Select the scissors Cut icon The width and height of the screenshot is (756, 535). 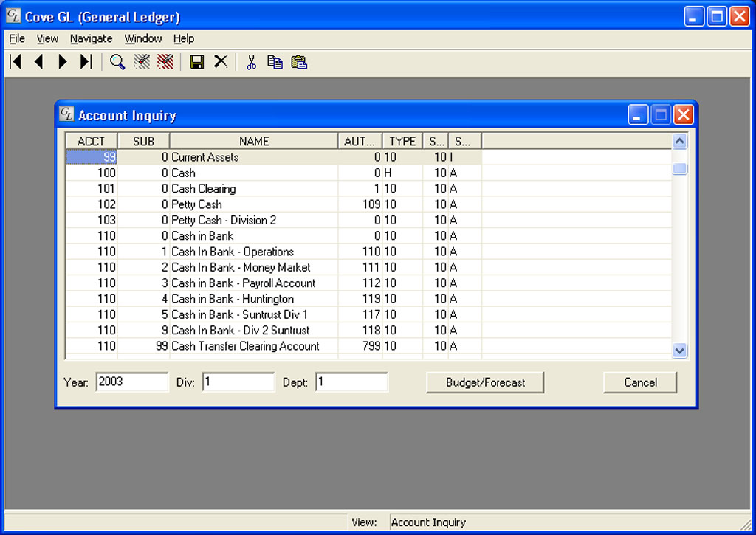pyautogui.click(x=251, y=62)
